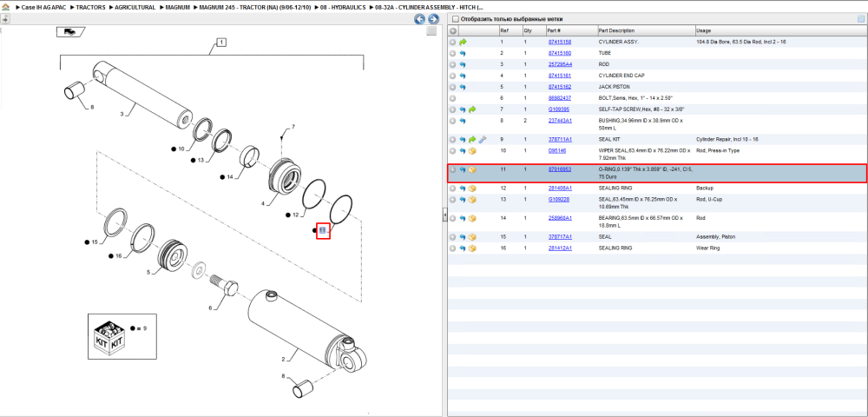Collapse the panel with the splitter arrow handle

444,215
